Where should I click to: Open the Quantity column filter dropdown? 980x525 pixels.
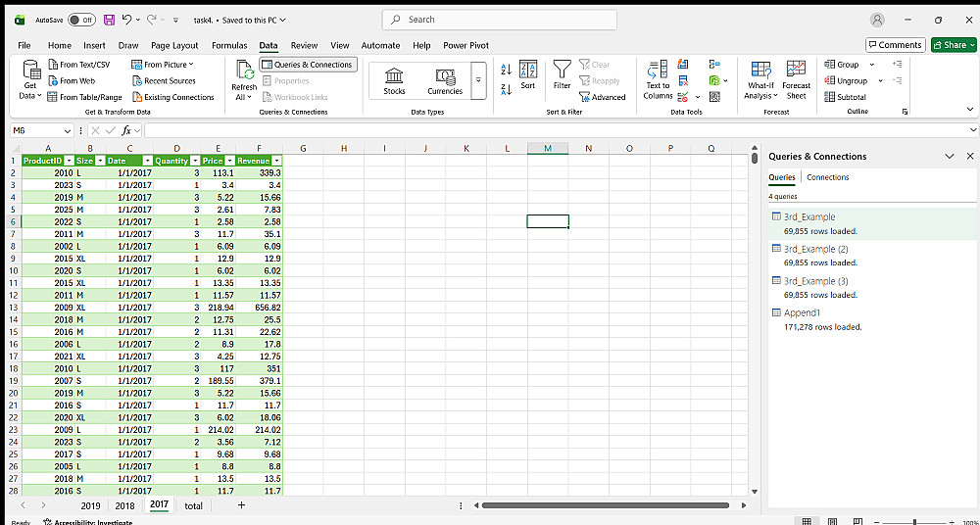pyautogui.click(x=195, y=161)
